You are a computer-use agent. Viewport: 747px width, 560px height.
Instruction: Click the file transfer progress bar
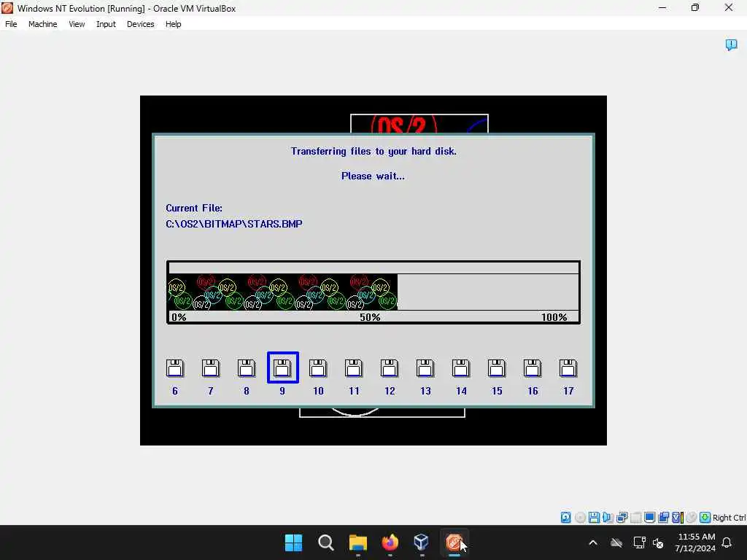(373, 292)
